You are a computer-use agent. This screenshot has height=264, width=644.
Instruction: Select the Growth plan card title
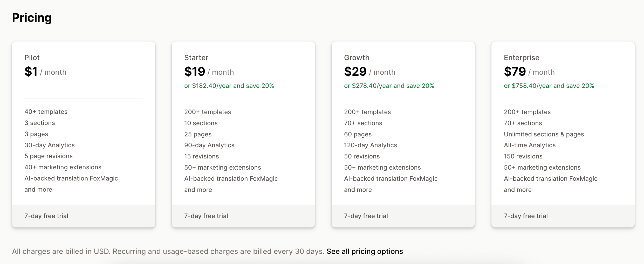tap(357, 58)
